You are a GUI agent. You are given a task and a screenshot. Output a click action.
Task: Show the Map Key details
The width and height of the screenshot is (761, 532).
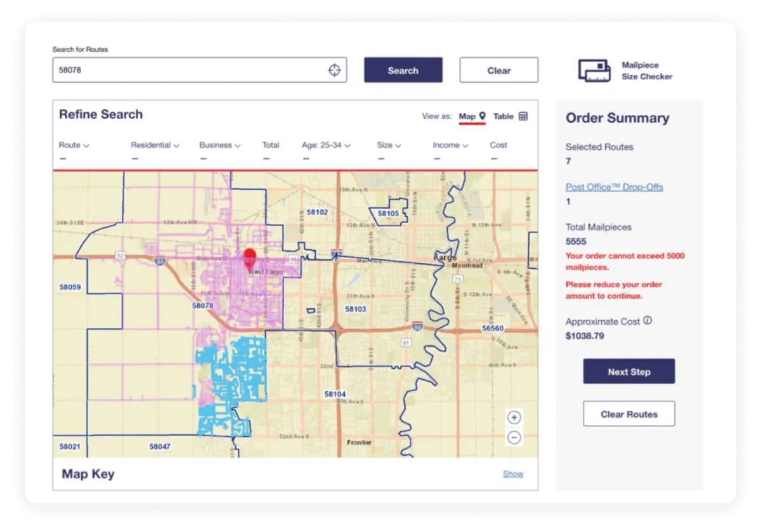point(513,473)
